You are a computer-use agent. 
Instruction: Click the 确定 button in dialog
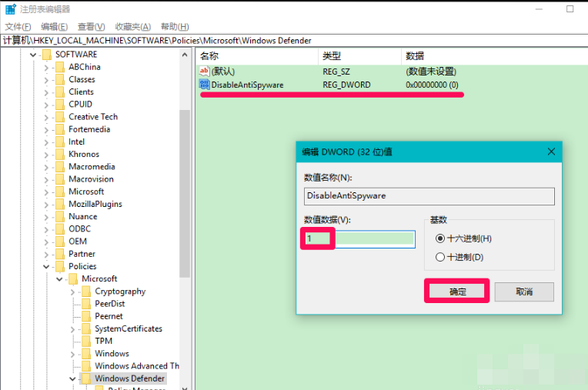click(457, 292)
